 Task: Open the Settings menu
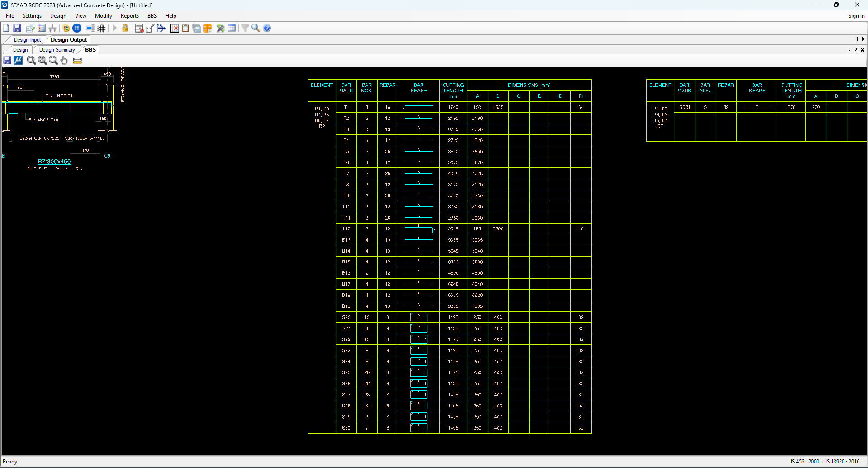32,16
